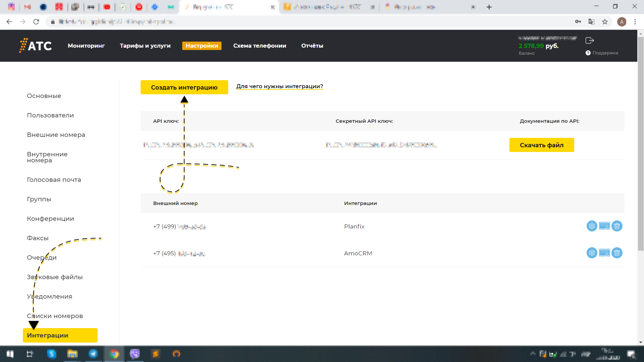Click certificate icon in AmoCRM row
This screenshot has height=362, width=644.
coord(604,253)
